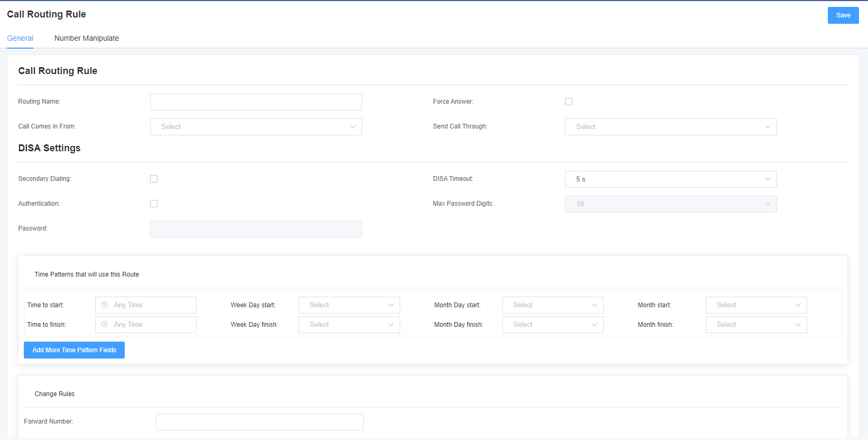Click the Max Password Digits dropdown

671,204
